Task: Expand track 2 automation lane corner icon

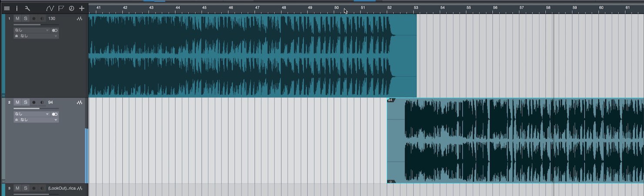Action: coord(3,181)
